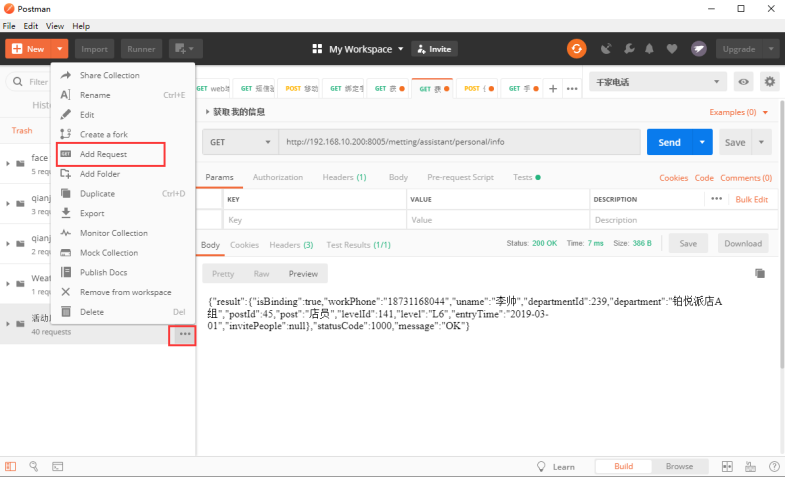Open the Save button dropdown arrow
This screenshot has width=786, height=478.
pos(761,142)
